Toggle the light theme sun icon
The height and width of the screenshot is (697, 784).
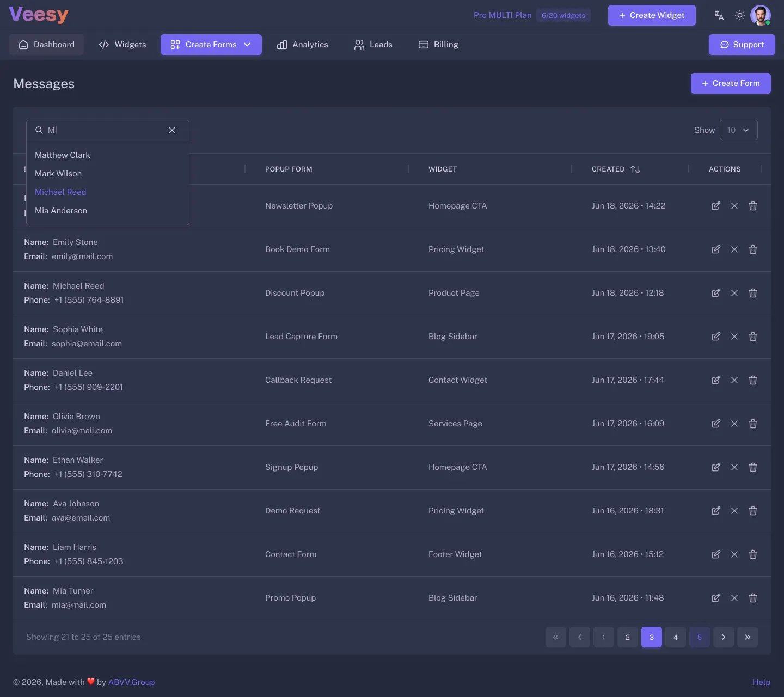click(x=739, y=15)
